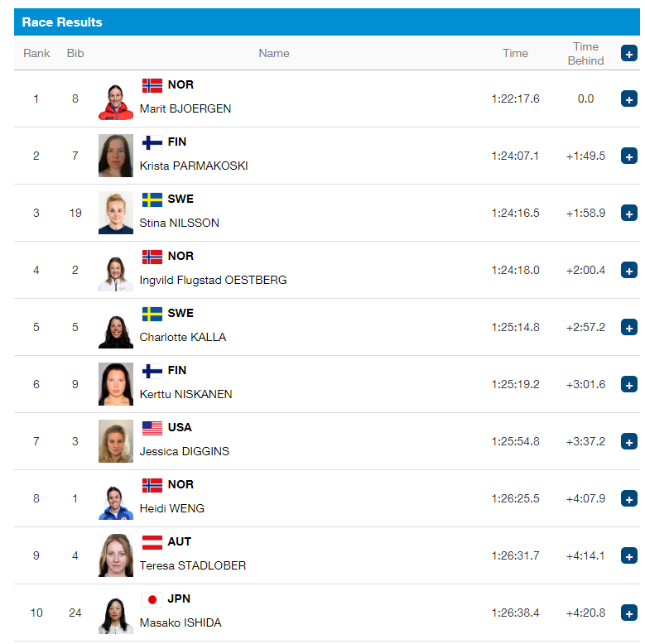The width and height of the screenshot is (645, 644).
Task: Open plus icon for Stina NILSSON
Action: click(x=628, y=213)
